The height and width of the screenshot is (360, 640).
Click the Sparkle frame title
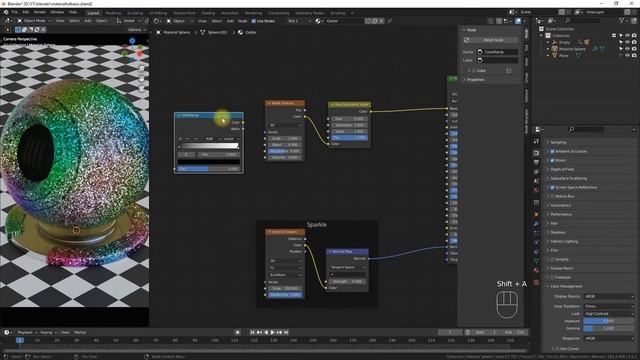click(x=317, y=225)
